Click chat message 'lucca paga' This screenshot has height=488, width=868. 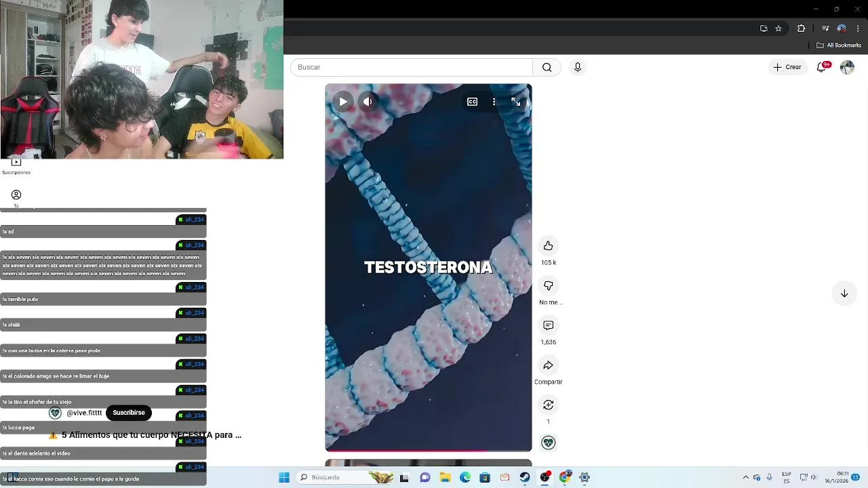pos(103,428)
